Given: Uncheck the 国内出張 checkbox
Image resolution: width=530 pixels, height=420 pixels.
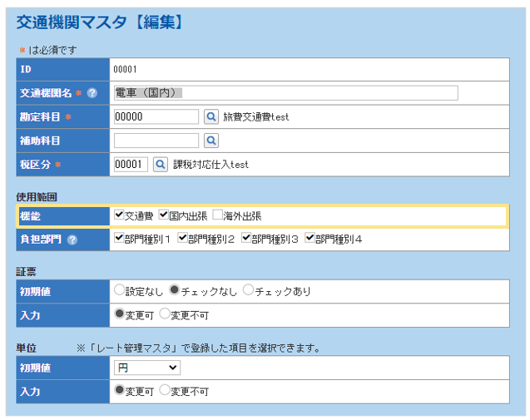Looking at the screenshot, I should tap(164, 215).
